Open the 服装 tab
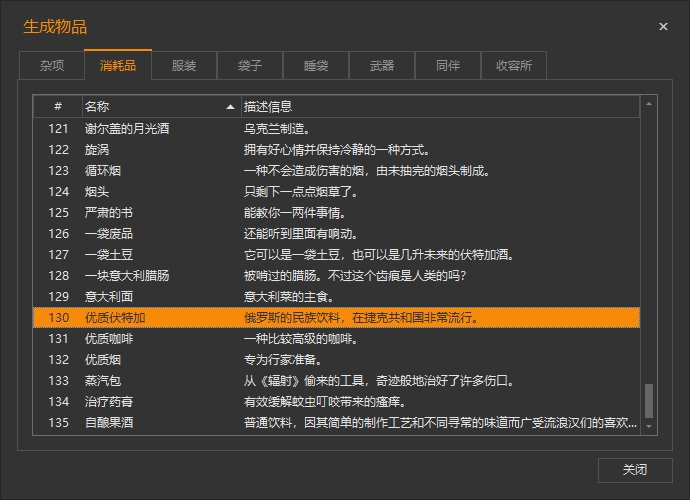The width and height of the screenshot is (690, 500). [x=184, y=66]
